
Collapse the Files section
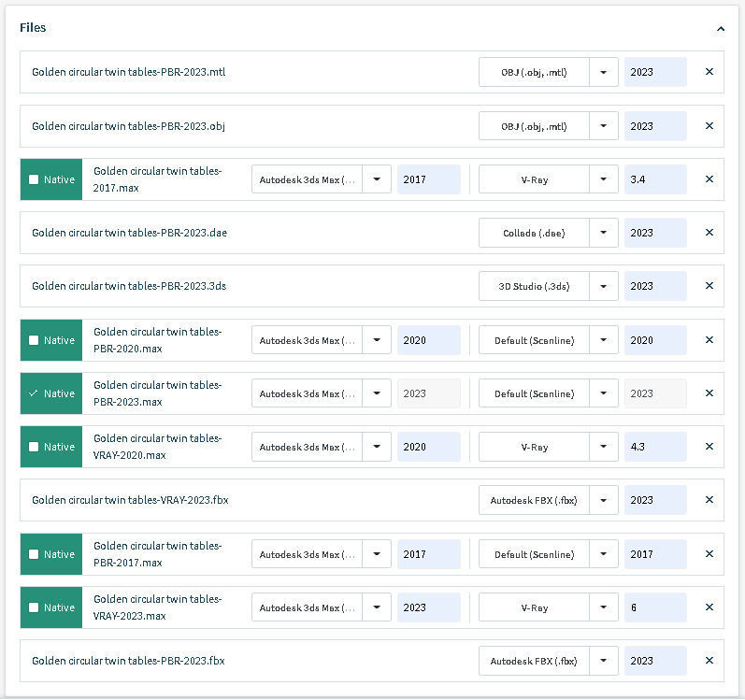721,29
